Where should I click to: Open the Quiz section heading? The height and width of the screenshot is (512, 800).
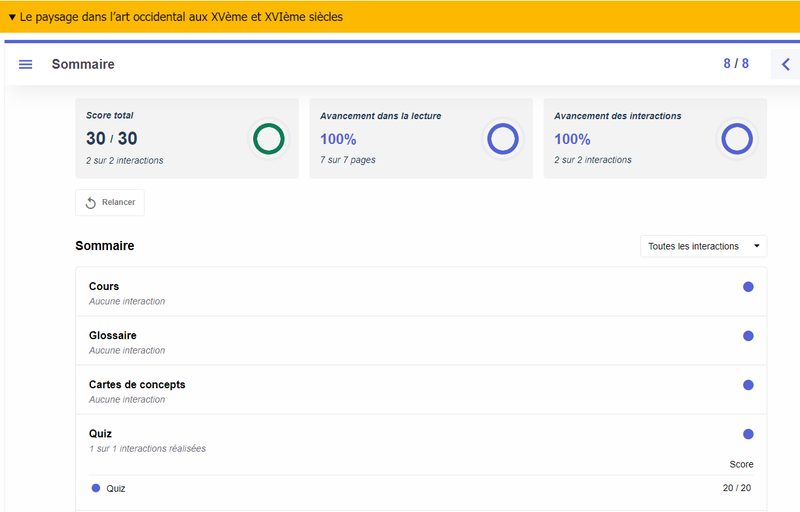tap(100, 434)
